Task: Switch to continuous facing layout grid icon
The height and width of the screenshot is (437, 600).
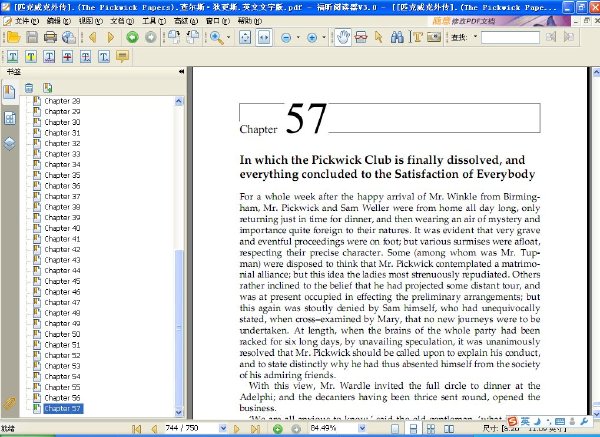Action: [x=431, y=429]
